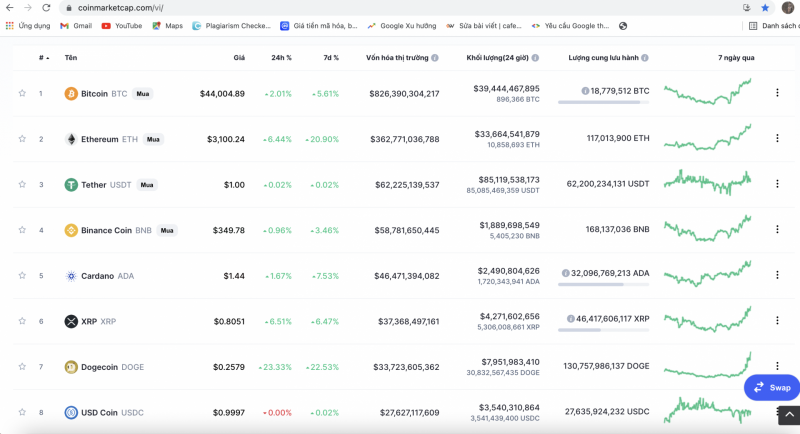The image size is (800, 434).
Task: Open Binance Coin row three-dot menu
Action: (777, 229)
